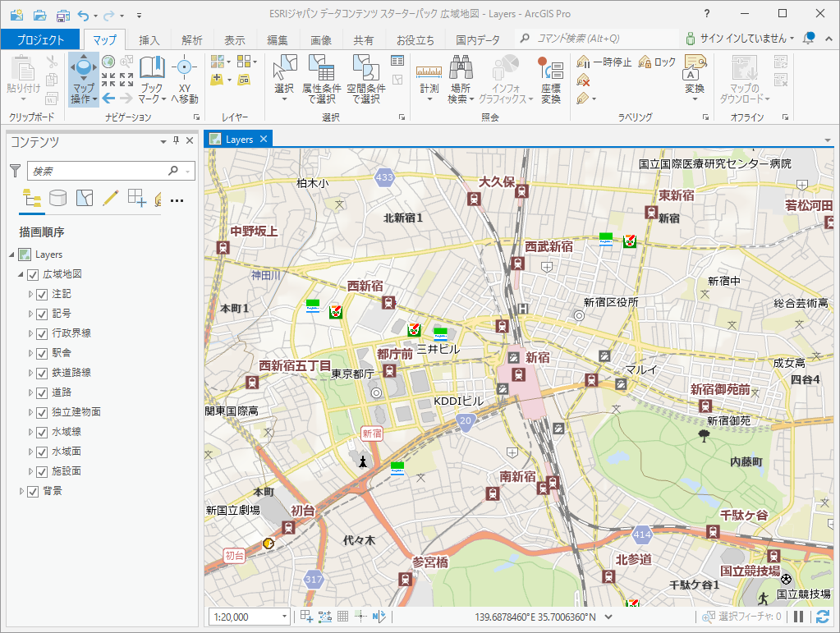840x633 pixels.
Task: Toggle the grid icon in the status bar
Action: click(343, 617)
